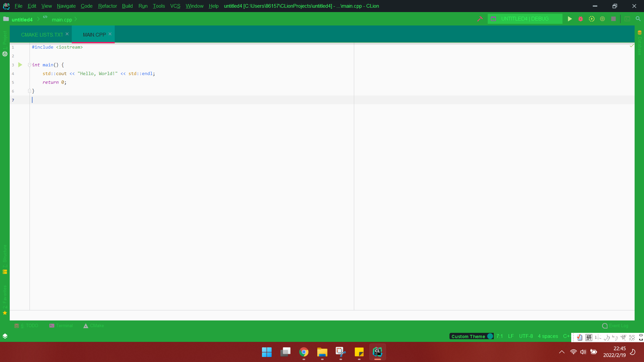Run the program with green play icon

point(570,19)
